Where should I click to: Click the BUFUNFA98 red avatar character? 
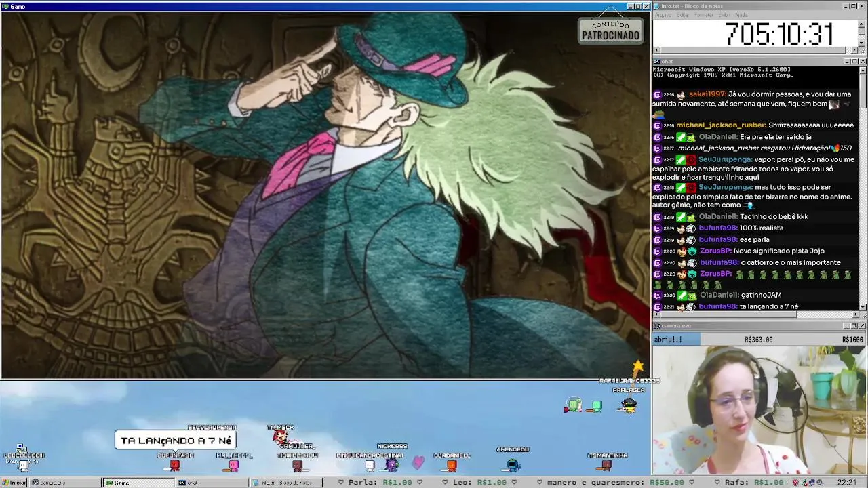(175, 465)
